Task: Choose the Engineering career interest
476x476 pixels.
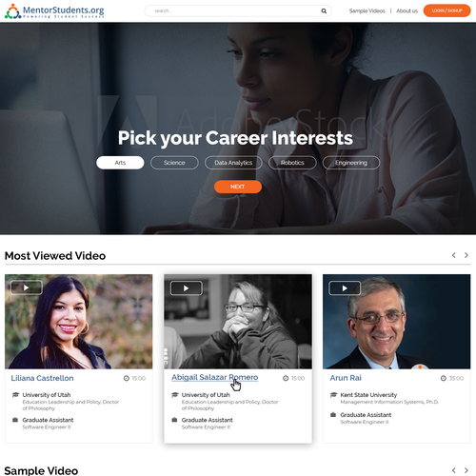Action: coord(351,163)
